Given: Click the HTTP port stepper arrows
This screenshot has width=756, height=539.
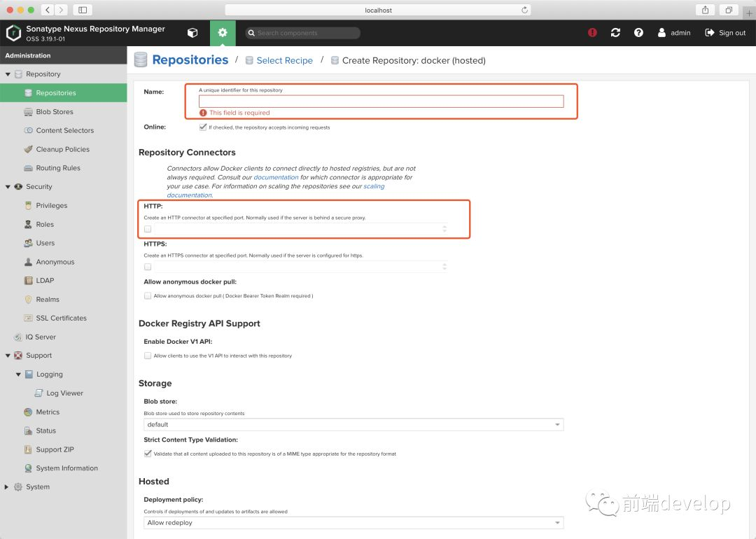Looking at the screenshot, I should point(444,229).
